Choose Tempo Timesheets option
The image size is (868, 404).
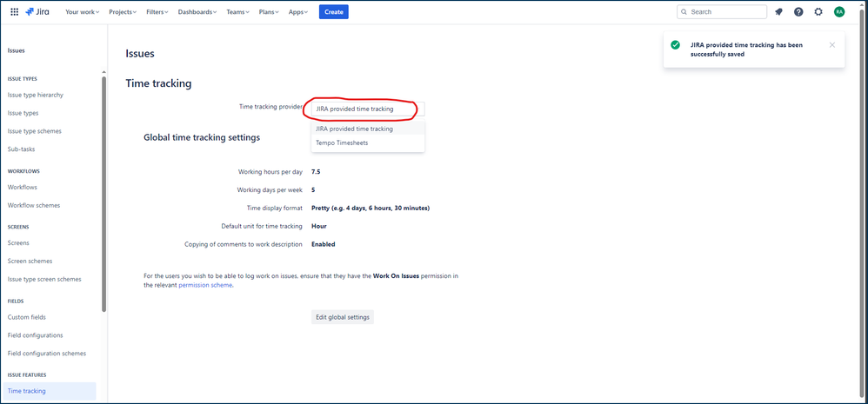pyautogui.click(x=368, y=142)
